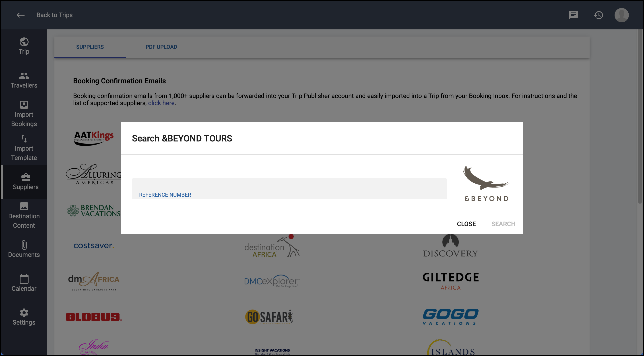Viewport: 644px width, 356px height.
Task: Open Import Bookings sidebar item
Action: pos(24,114)
